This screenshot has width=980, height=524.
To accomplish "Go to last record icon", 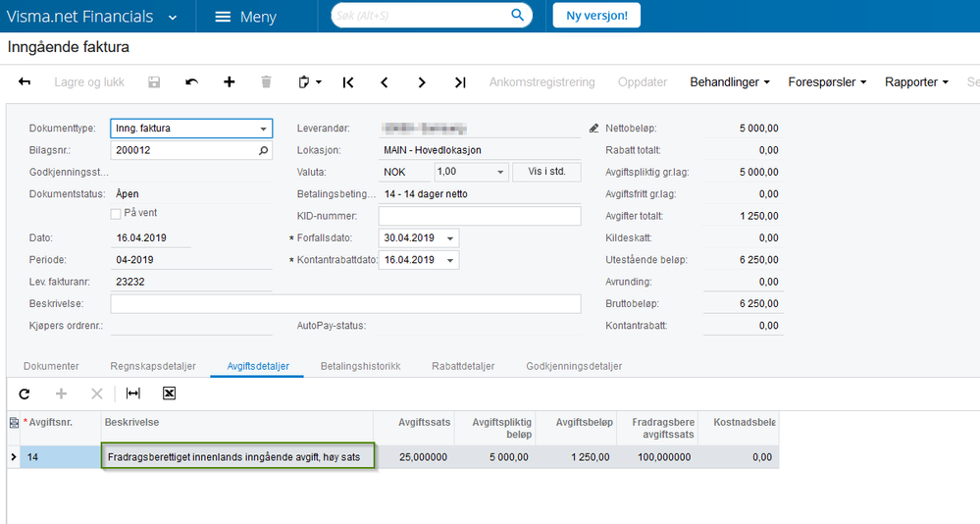I will click(x=460, y=81).
